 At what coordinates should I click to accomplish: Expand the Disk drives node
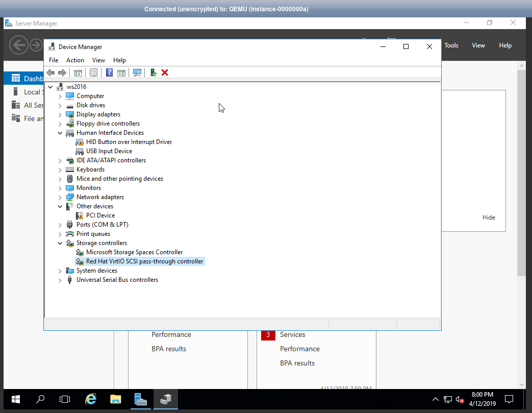point(60,105)
